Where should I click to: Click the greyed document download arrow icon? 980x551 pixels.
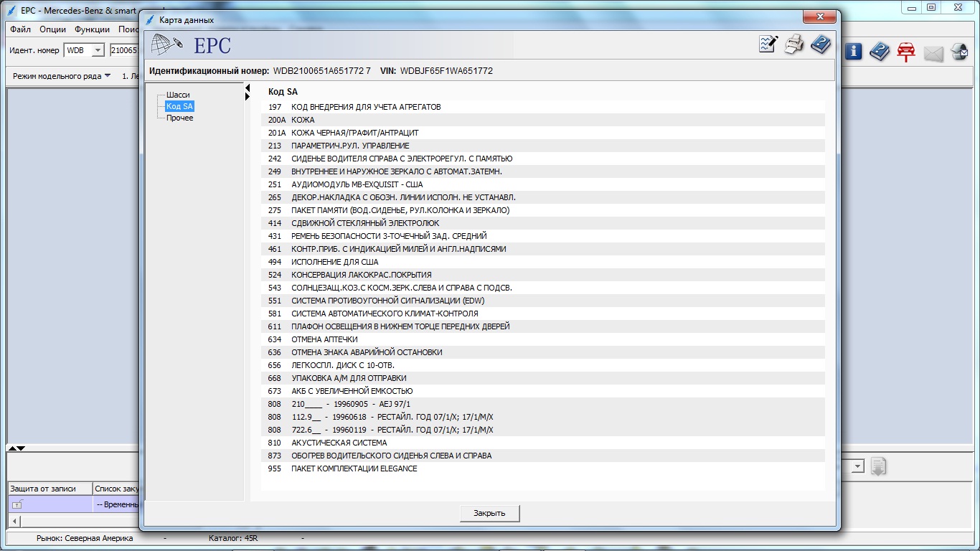879,466
